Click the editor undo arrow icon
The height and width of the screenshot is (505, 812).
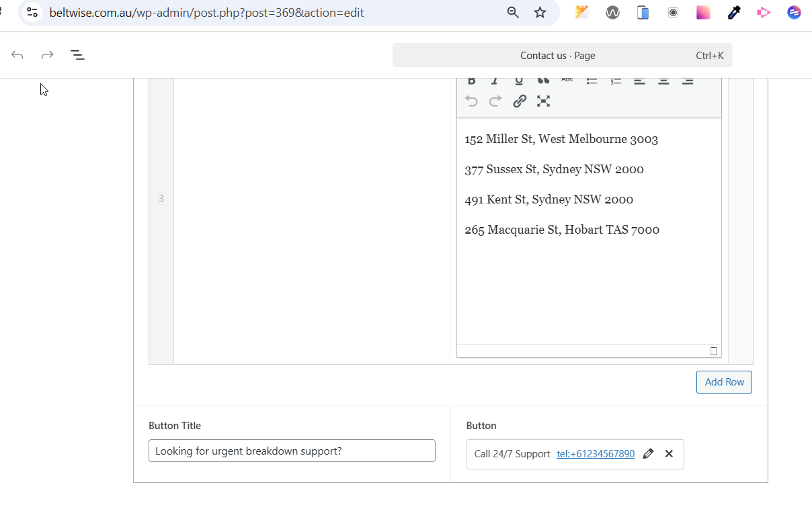(472, 101)
